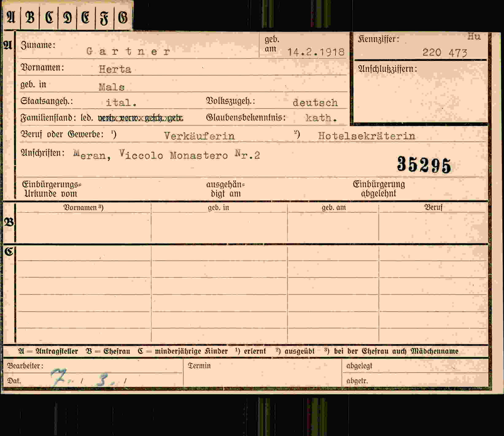Click the section A marker beside Zuname
The width and height of the screenshot is (504, 436).
pyautogui.click(x=8, y=45)
